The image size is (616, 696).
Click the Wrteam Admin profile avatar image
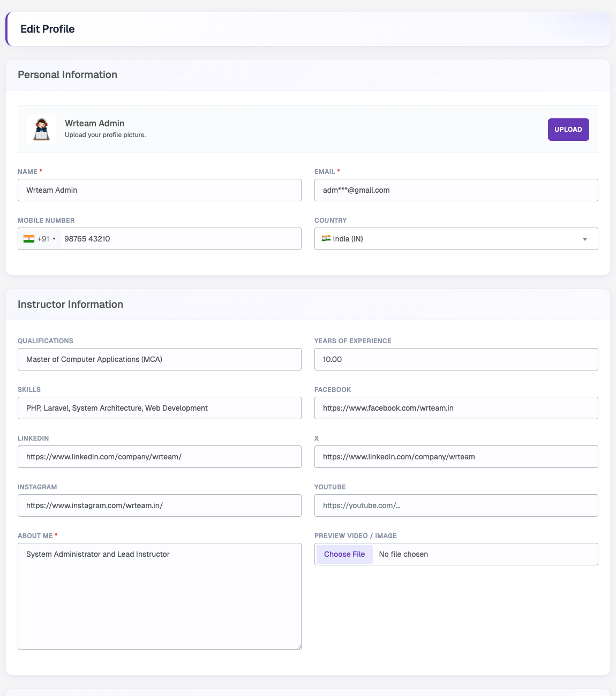tap(42, 129)
